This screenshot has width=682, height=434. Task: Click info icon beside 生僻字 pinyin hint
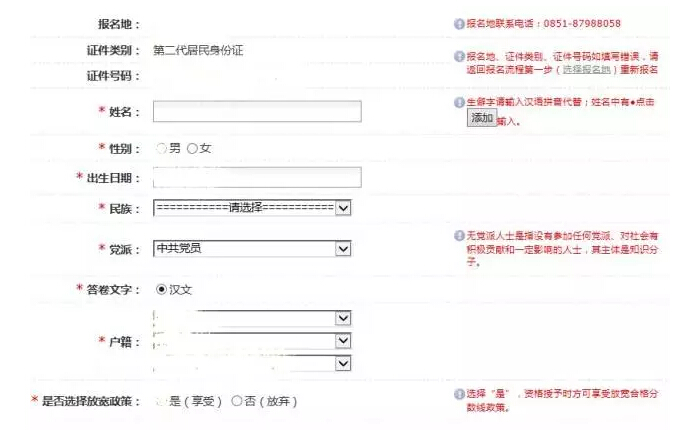[459, 102]
